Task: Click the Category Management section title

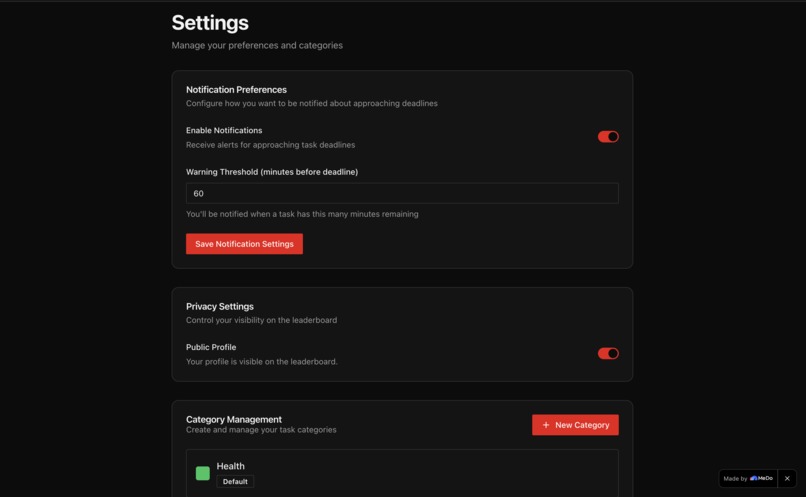Action: coord(234,419)
